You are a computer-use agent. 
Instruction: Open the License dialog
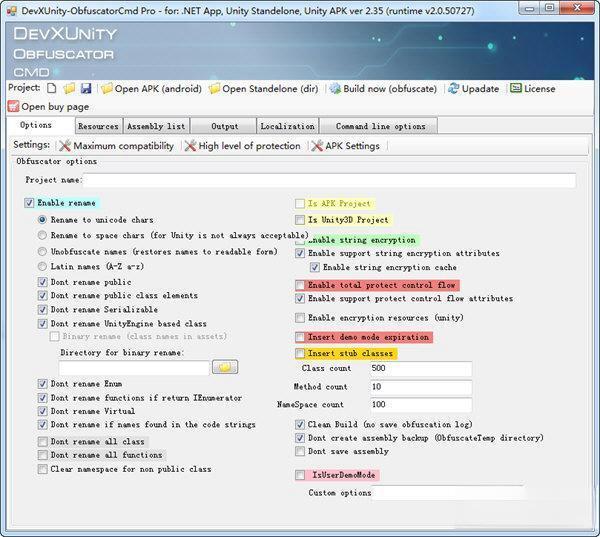point(533,88)
